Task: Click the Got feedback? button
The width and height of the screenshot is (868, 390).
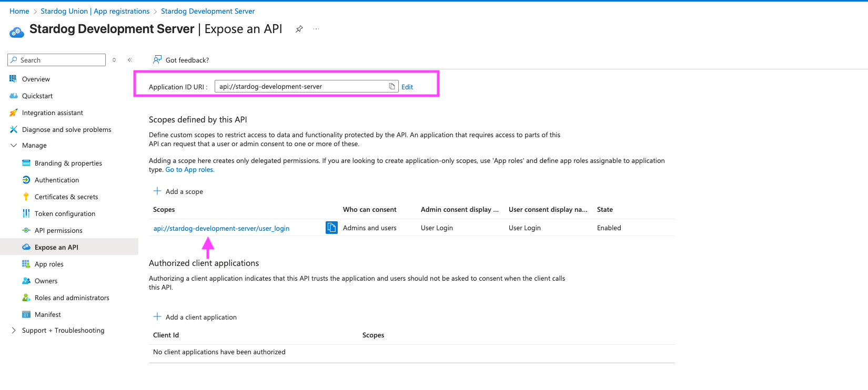Action: tap(181, 60)
